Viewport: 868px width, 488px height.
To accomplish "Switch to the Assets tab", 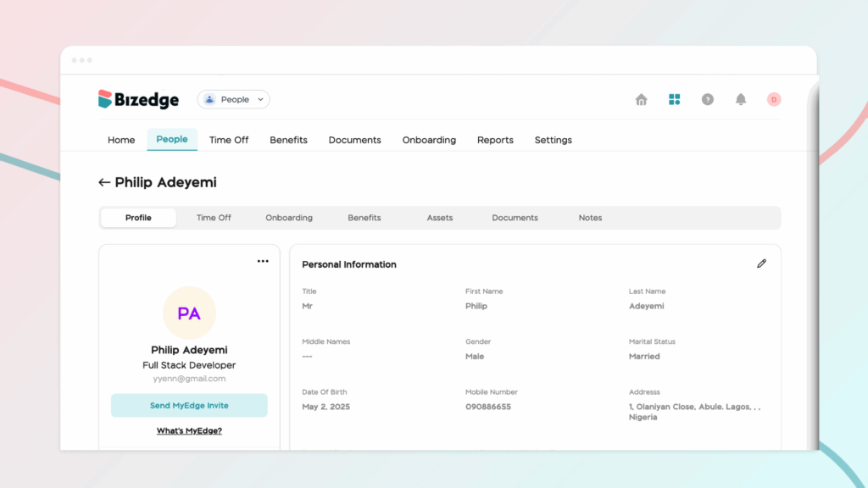I will pyautogui.click(x=440, y=218).
